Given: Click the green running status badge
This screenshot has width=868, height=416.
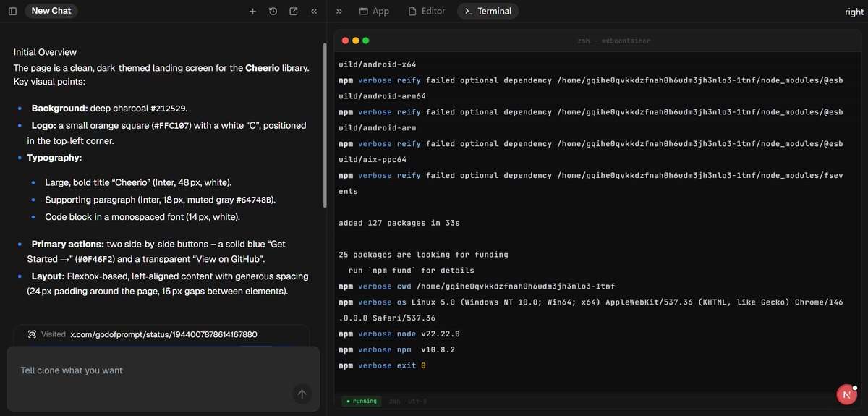Looking at the screenshot, I should (x=361, y=401).
